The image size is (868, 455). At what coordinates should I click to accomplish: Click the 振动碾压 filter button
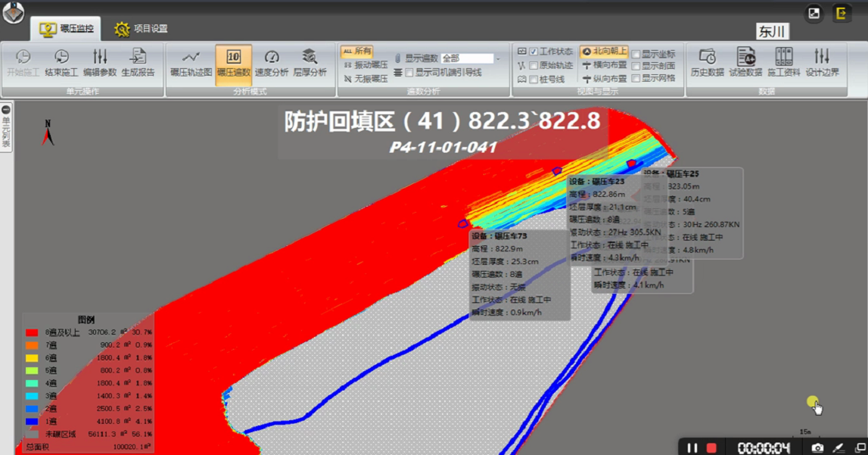coord(366,65)
